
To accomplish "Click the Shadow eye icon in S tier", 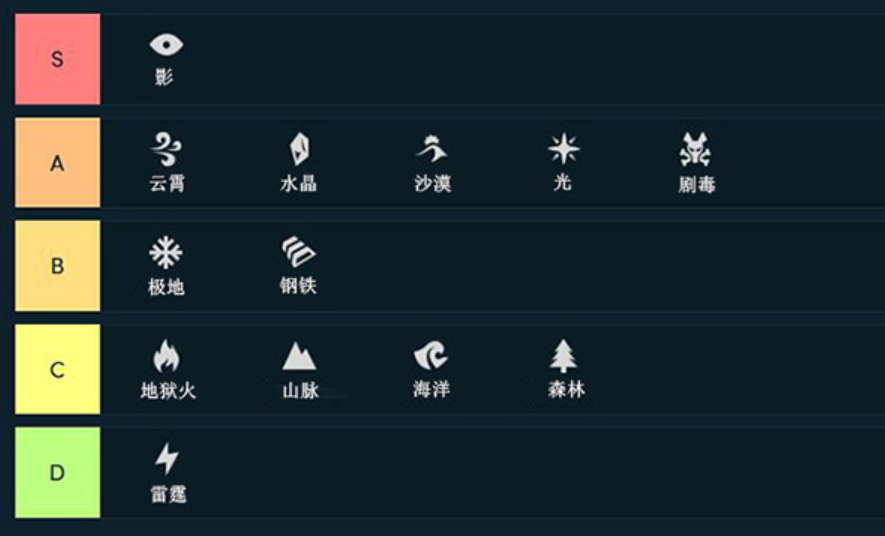I will tap(166, 45).
